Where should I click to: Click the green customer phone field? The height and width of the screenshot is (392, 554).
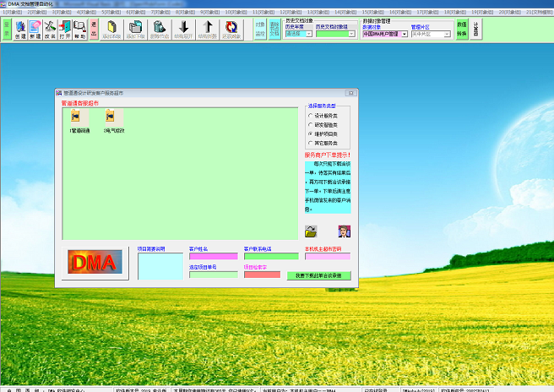click(x=271, y=256)
